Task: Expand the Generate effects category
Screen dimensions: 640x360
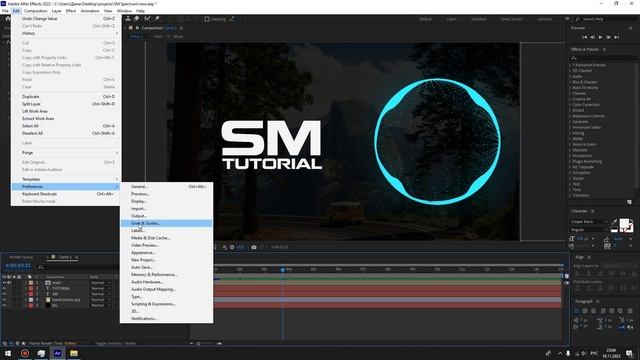Action: (x=570, y=122)
